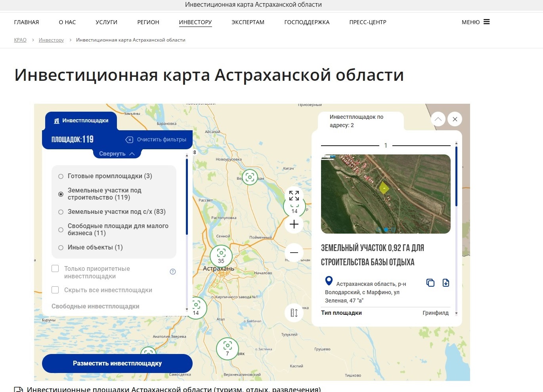Open ЭКСПЕРТАМ menu item

248,22
